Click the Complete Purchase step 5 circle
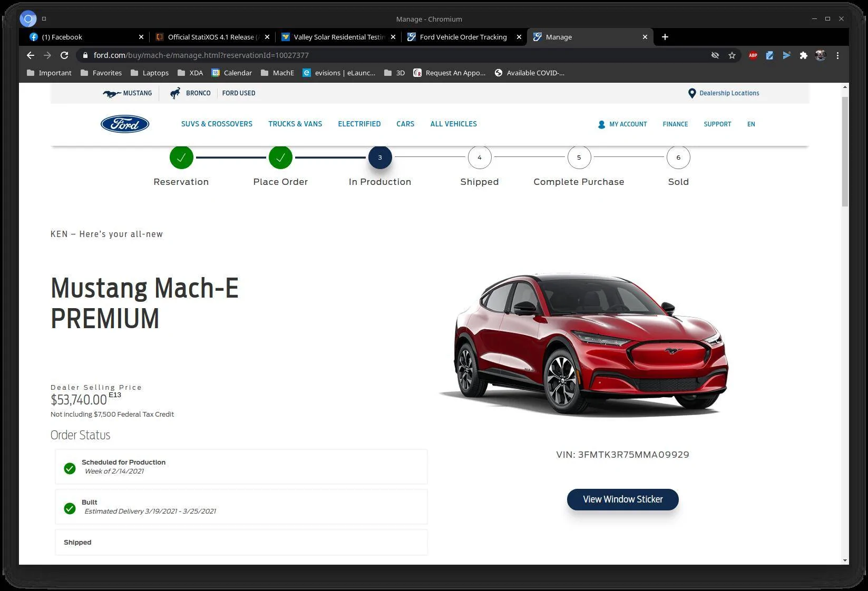The image size is (868, 591). click(579, 157)
